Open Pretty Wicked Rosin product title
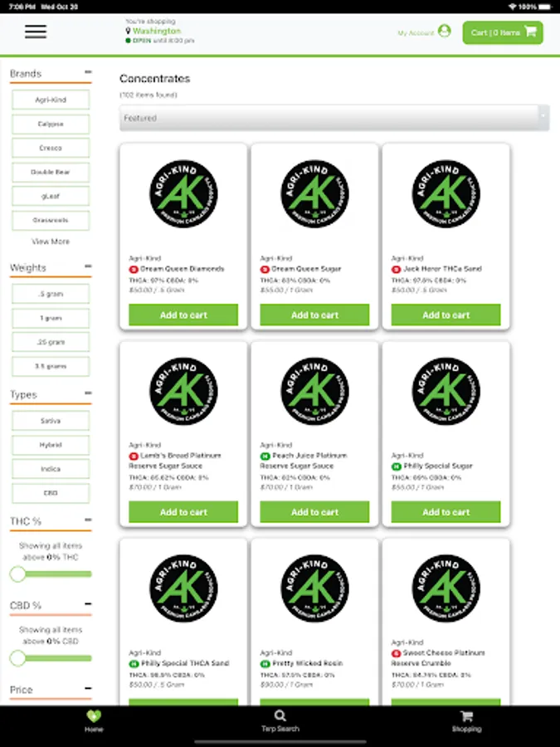This screenshot has height=747, width=560. pos(308,664)
